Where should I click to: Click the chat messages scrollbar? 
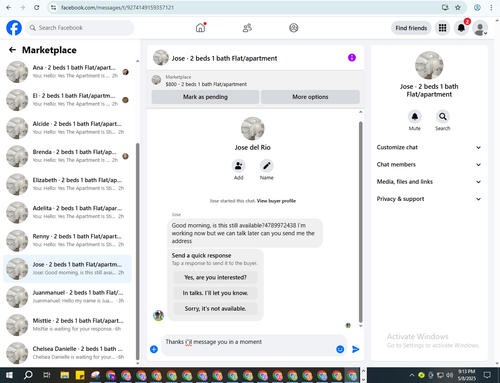(x=360, y=222)
